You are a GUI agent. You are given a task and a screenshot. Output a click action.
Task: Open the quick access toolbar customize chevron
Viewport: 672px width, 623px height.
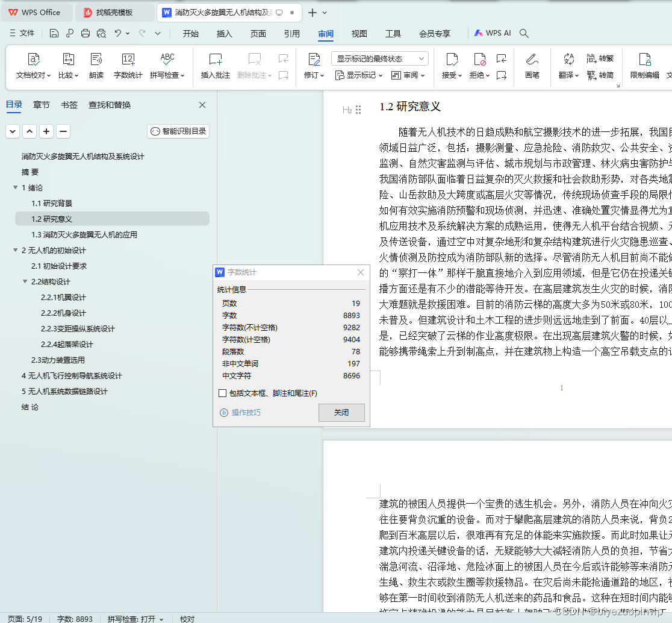pos(158,34)
